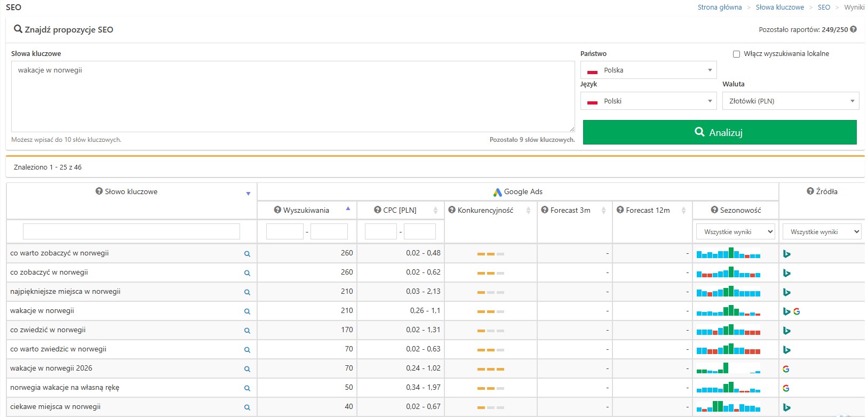868x417 pixels.
Task: Open the Państwo dropdown showing Polska
Action: tap(648, 70)
